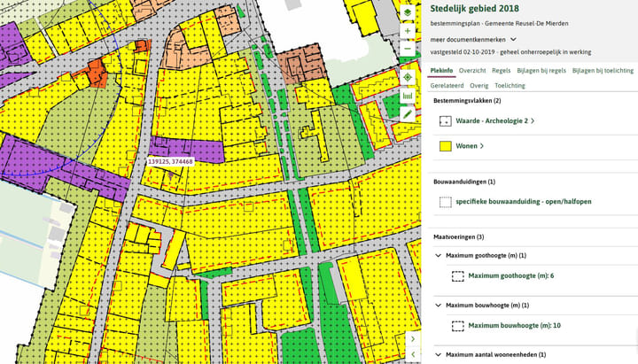
Task: Zoom in on the map
Action: pyautogui.click(x=407, y=31)
